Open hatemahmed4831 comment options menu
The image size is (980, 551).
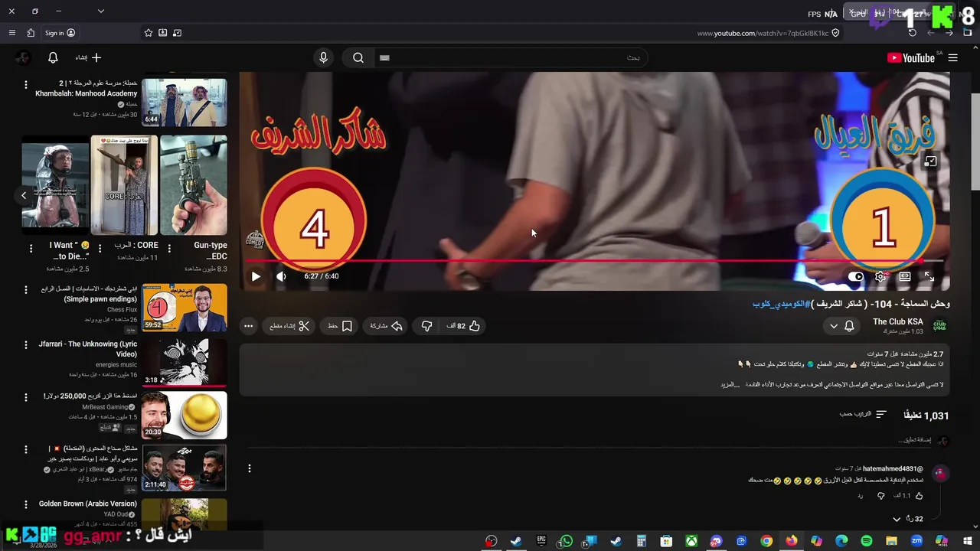tap(249, 468)
